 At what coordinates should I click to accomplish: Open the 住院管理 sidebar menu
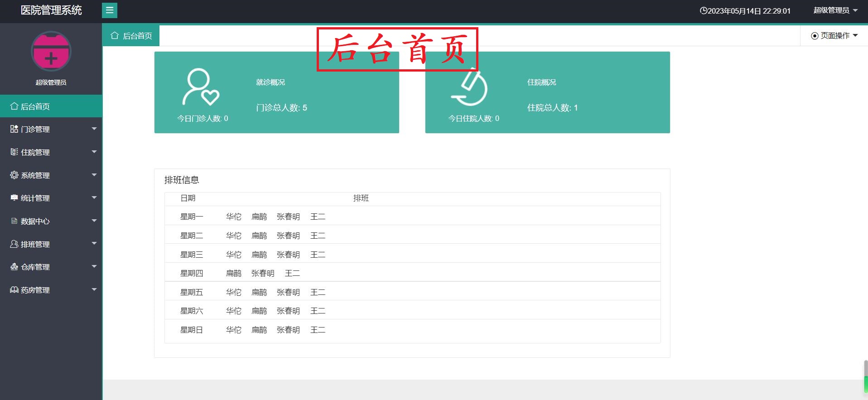[51, 152]
